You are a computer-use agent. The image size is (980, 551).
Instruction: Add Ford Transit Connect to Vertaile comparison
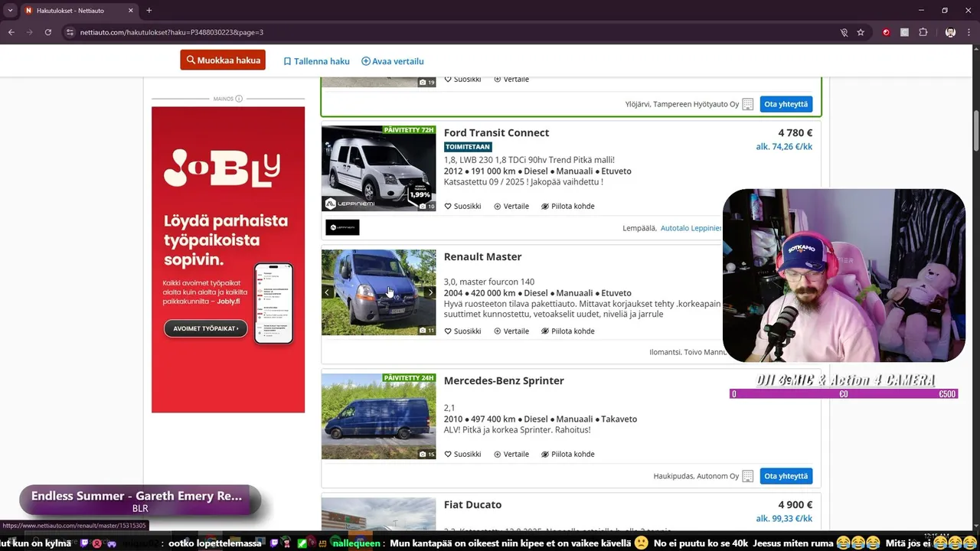coord(511,206)
